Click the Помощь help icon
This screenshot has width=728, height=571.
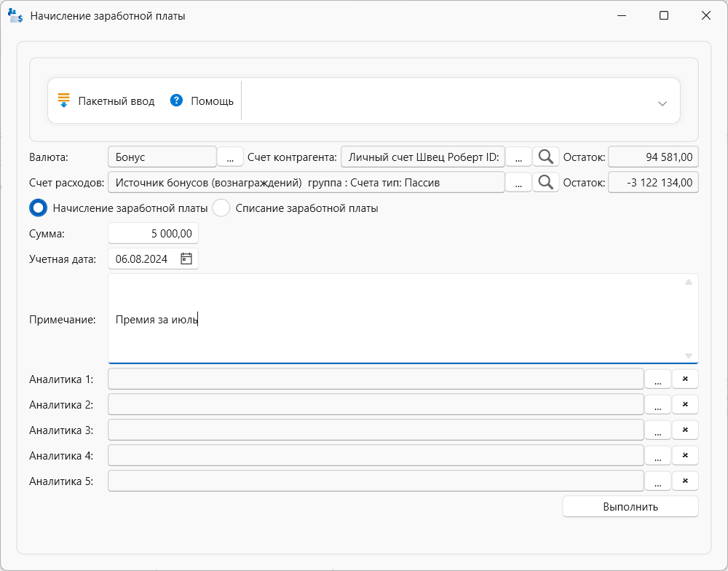(176, 101)
